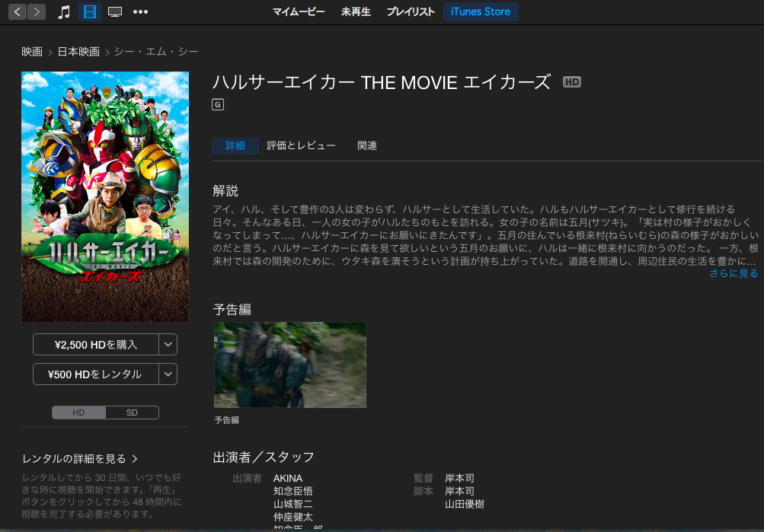Open cast member 山城智二
Image resolution: width=764 pixels, height=532 pixels.
[x=293, y=505]
